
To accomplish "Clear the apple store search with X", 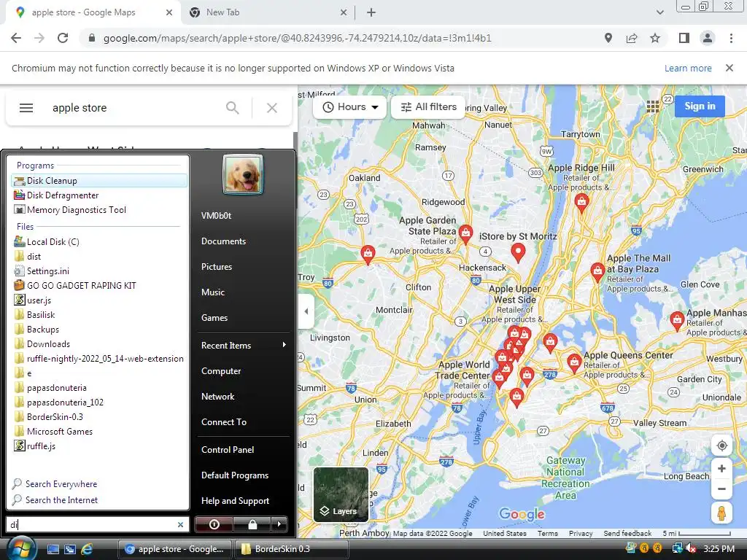I will coord(272,108).
